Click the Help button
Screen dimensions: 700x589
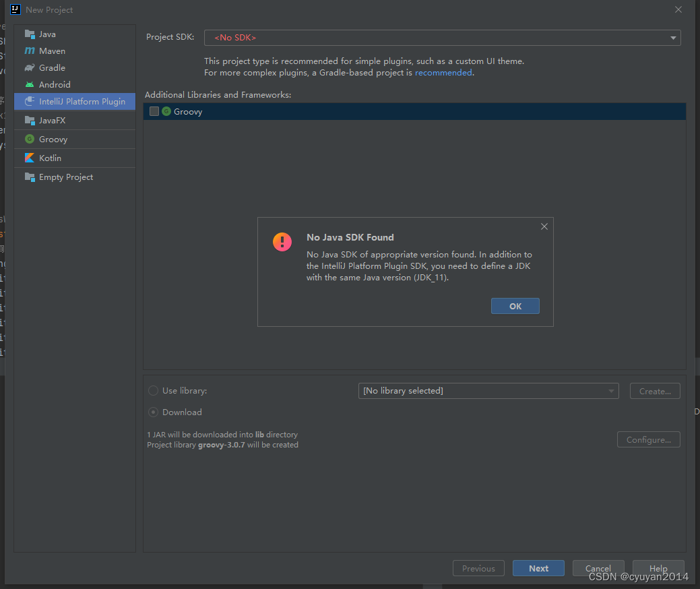click(658, 568)
